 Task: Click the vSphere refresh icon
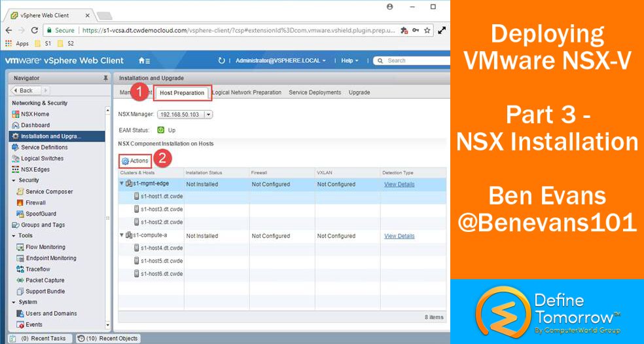pyautogui.click(x=222, y=60)
